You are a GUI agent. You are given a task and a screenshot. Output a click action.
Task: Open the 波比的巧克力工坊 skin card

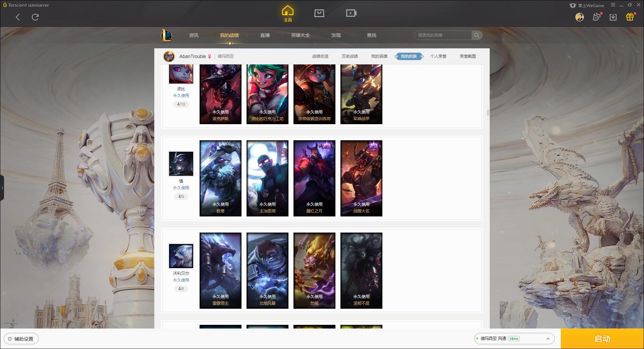pyautogui.click(x=267, y=94)
